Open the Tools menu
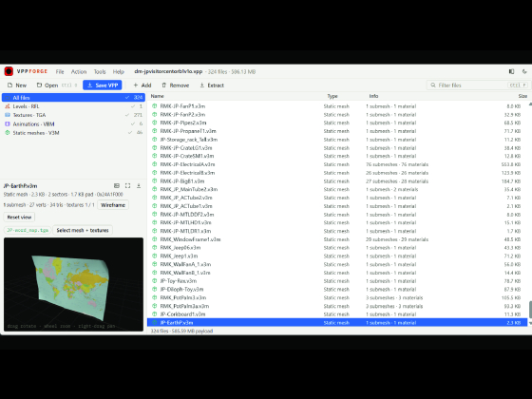The width and height of the screenshot is (532, 399). [100, 71]
